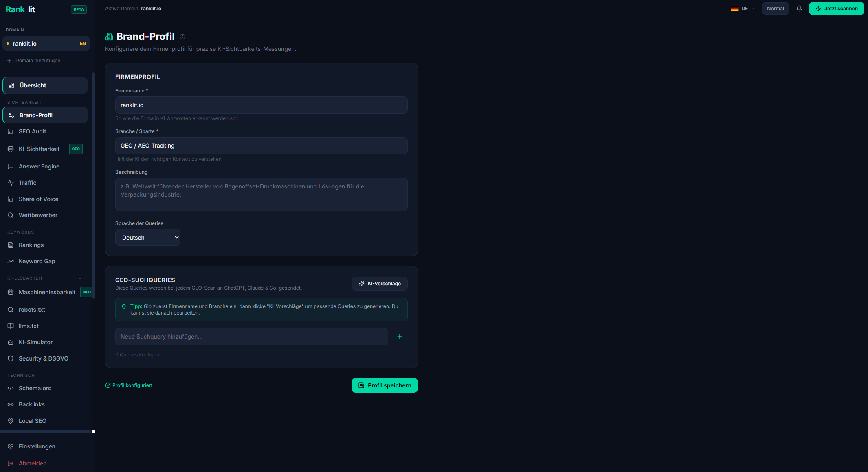Click the GEO badge next to KI-Sichtbarkeit
Image resolution: width=868 pixels, height=472 pixels.
(x=76, y=149)
